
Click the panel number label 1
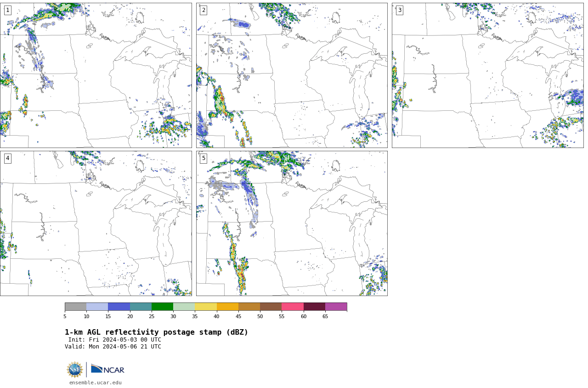[x=7, y=10]
